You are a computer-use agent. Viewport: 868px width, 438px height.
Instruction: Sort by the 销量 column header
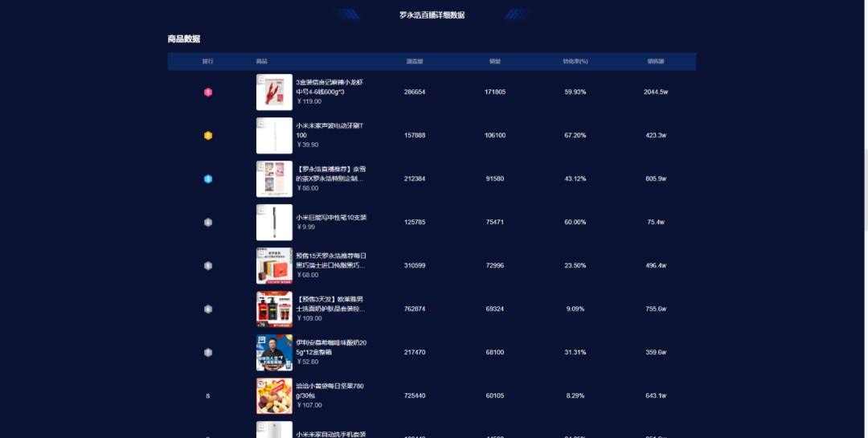(495, 61)
